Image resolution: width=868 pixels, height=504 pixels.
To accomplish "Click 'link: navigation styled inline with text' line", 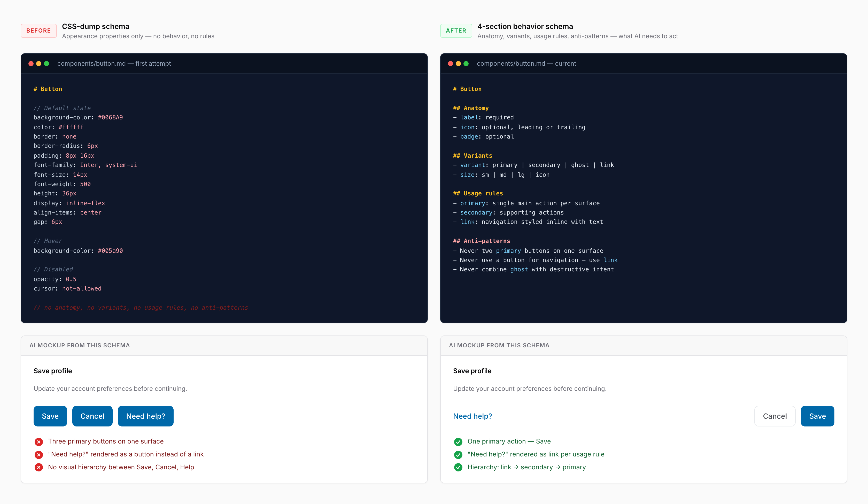I will tap(528, 222).
